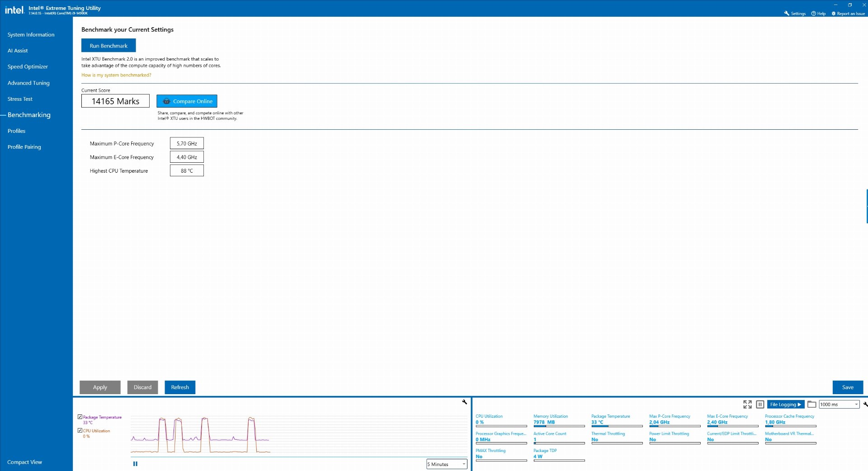Click Thermal Throttling monitor entry

point(617,437)
